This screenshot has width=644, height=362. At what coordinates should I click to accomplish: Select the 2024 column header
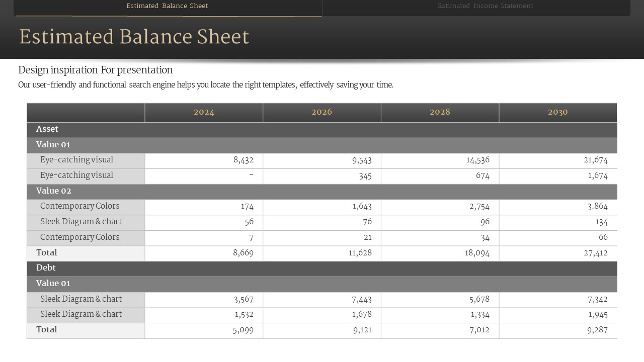204,112
